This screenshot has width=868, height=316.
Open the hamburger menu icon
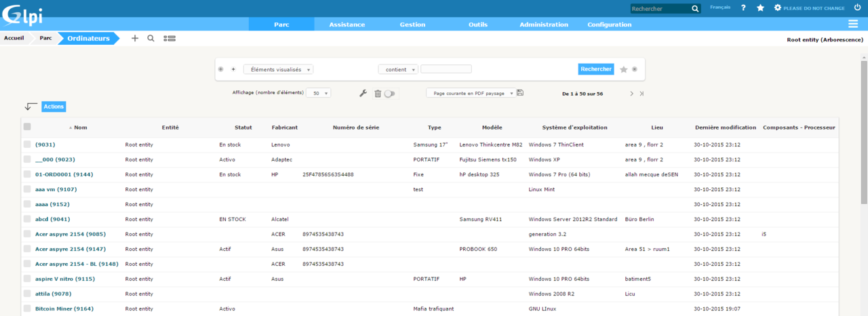(853, 24)
